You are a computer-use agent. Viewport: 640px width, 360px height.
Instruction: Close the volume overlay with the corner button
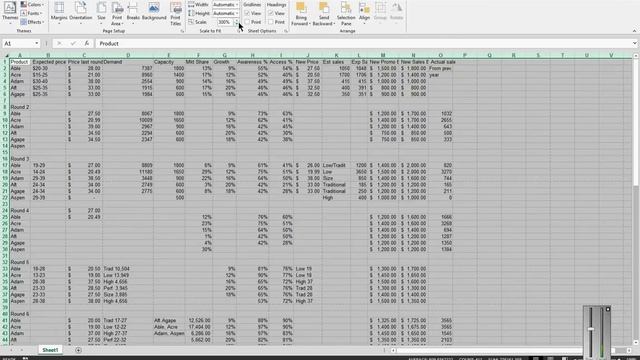(608, 309)
